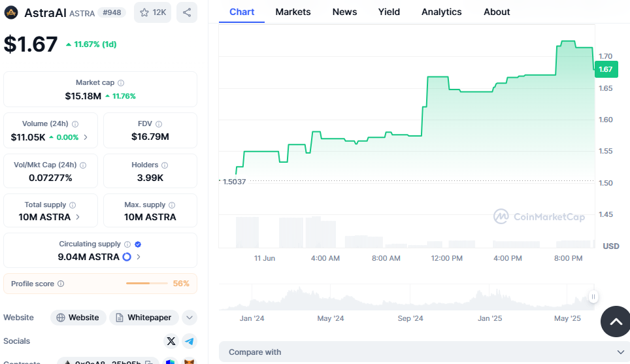The width and height of the screenshot is (630, 364).
Task: Click the 1.5037 opening price label
Action: (234, 182)
